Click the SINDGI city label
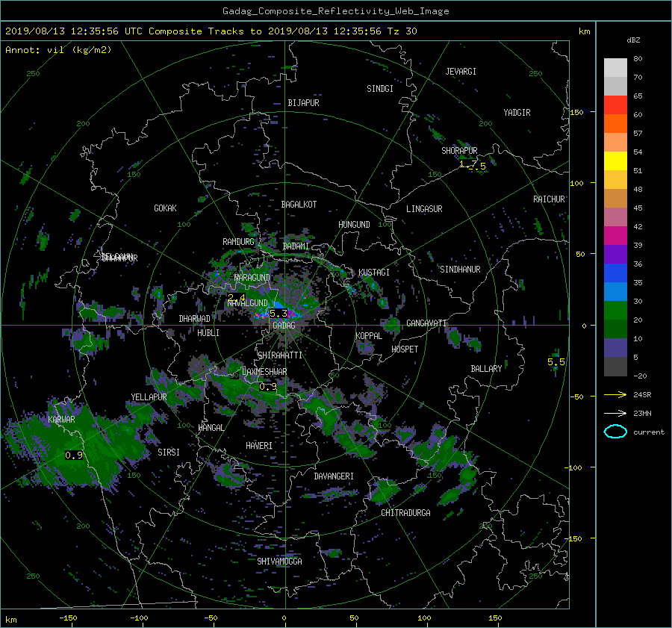This screenshot has width=672, height=628. coord(380,89)
